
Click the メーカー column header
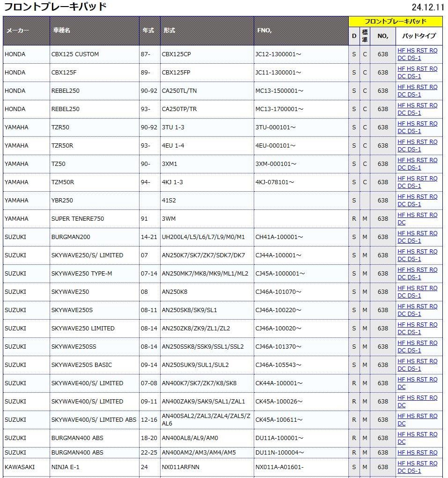(x=17, y=31)
